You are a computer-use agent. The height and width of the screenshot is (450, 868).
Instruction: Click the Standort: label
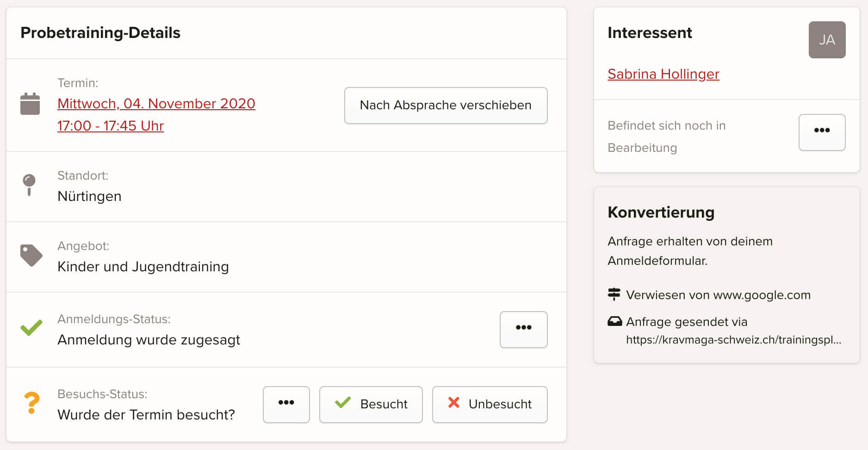[x=83, y=176]
